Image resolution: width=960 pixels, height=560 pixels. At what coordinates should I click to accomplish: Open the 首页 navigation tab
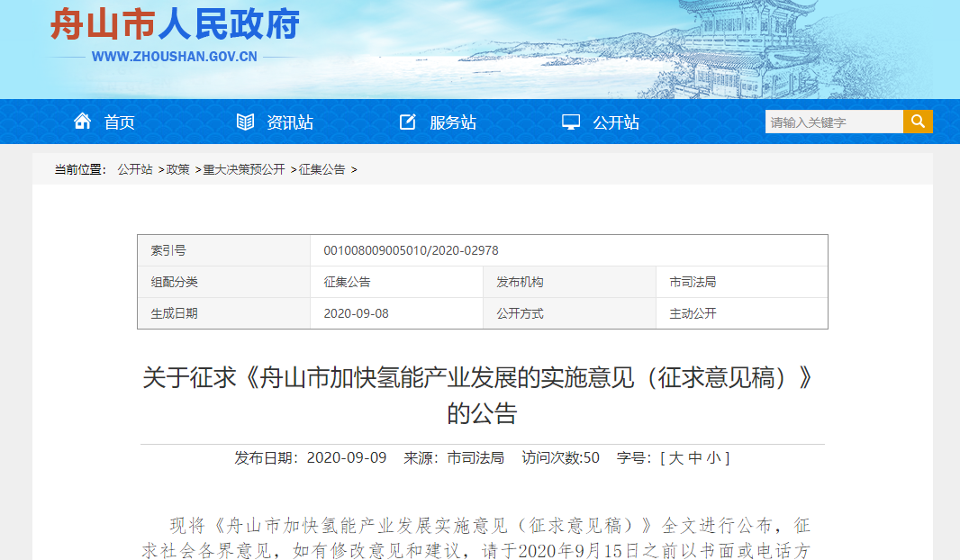tap(119, 122)
